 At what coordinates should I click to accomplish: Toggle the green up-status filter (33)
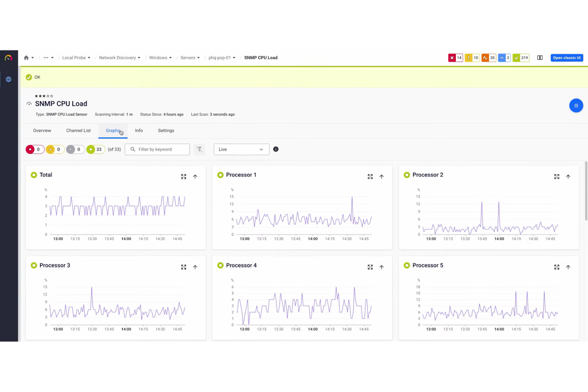coord(95,149)
